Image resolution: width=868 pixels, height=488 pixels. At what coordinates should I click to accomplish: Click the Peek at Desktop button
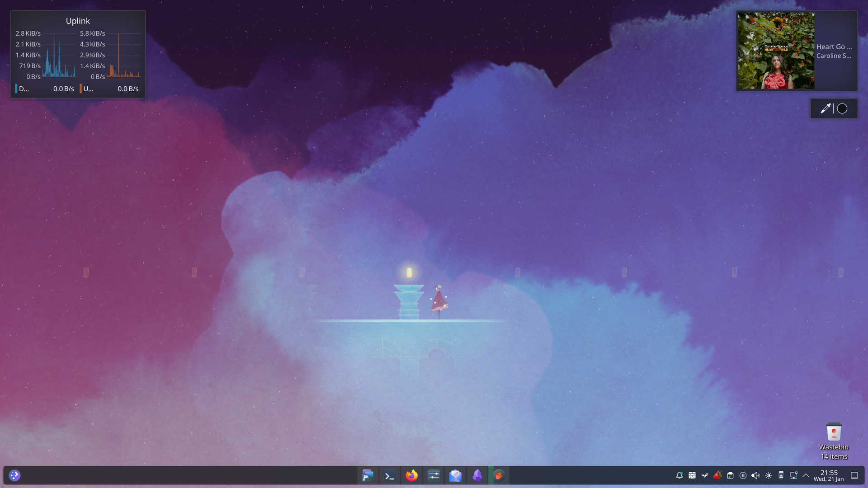[854, 475]
